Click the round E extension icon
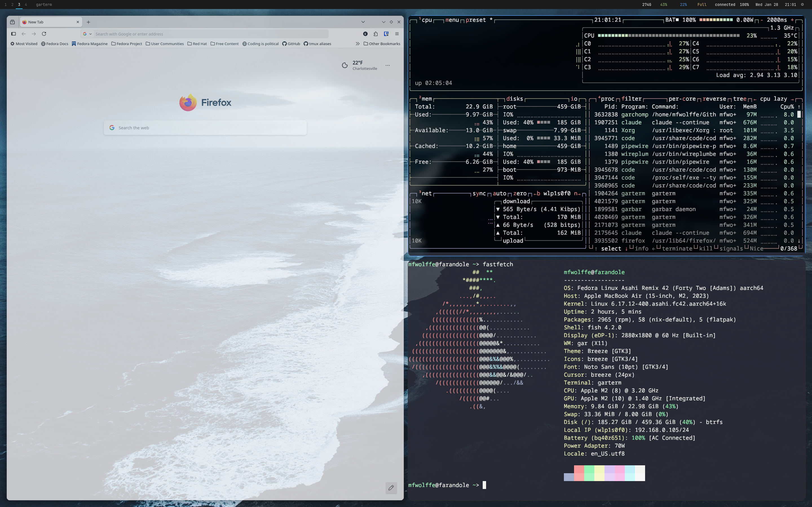 coord(365,34)
